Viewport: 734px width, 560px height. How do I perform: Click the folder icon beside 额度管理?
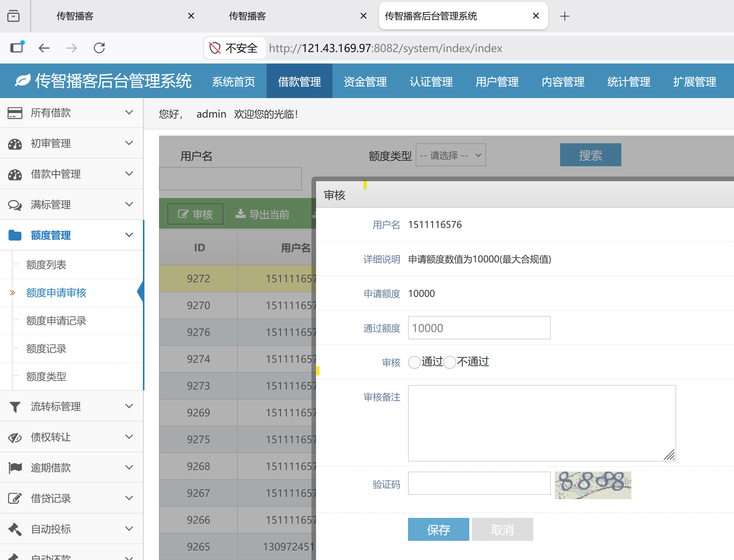[x=15, y=235]
